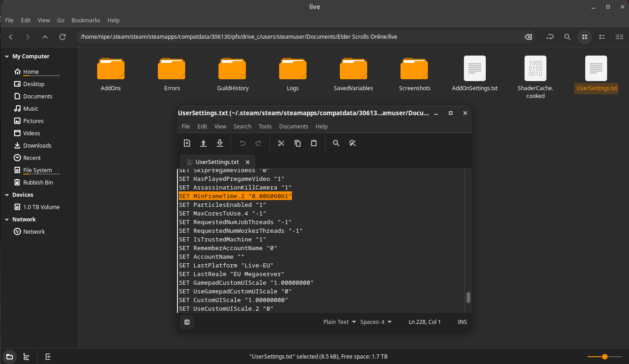Select the ShaderCache.cooked file

[x=535, y=77]
